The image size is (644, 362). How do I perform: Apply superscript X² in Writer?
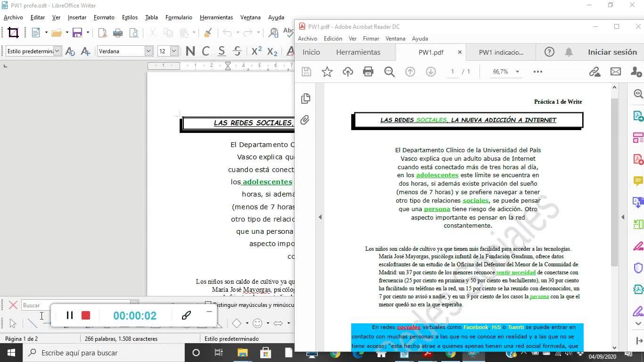pyautogui.click(x=256, y=51)
